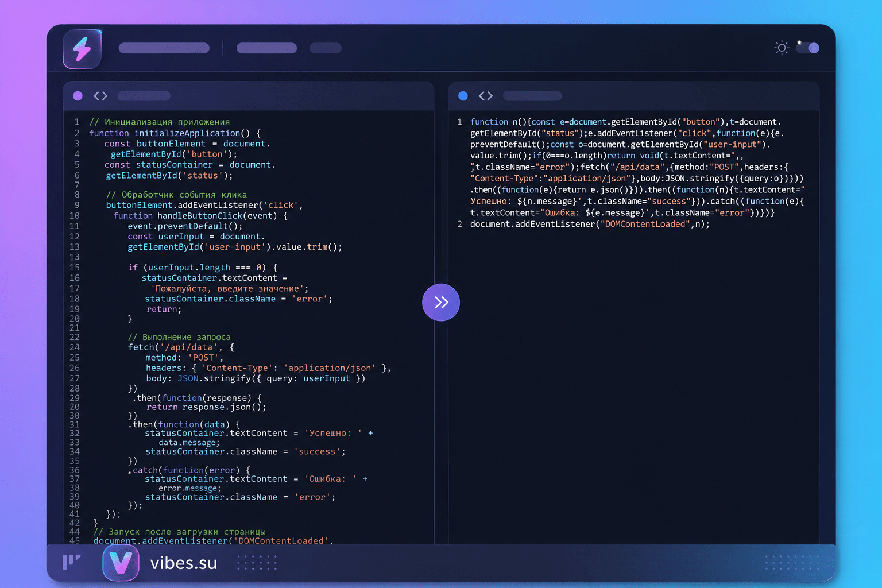The height and width of the screenshot is (588, 882).
Task: Click the blue dot in output panel header
Action: (x=463, y=96)
